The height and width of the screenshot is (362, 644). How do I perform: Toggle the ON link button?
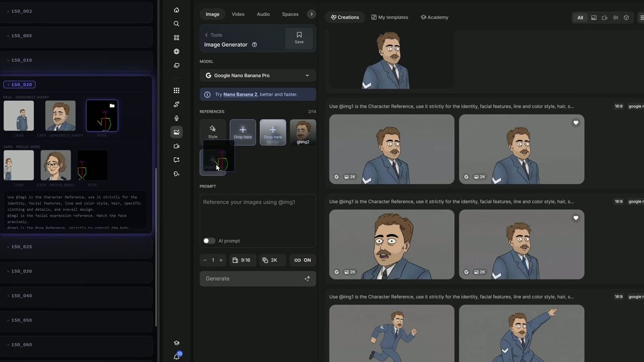pyautogui.click(x=302, y=260)
